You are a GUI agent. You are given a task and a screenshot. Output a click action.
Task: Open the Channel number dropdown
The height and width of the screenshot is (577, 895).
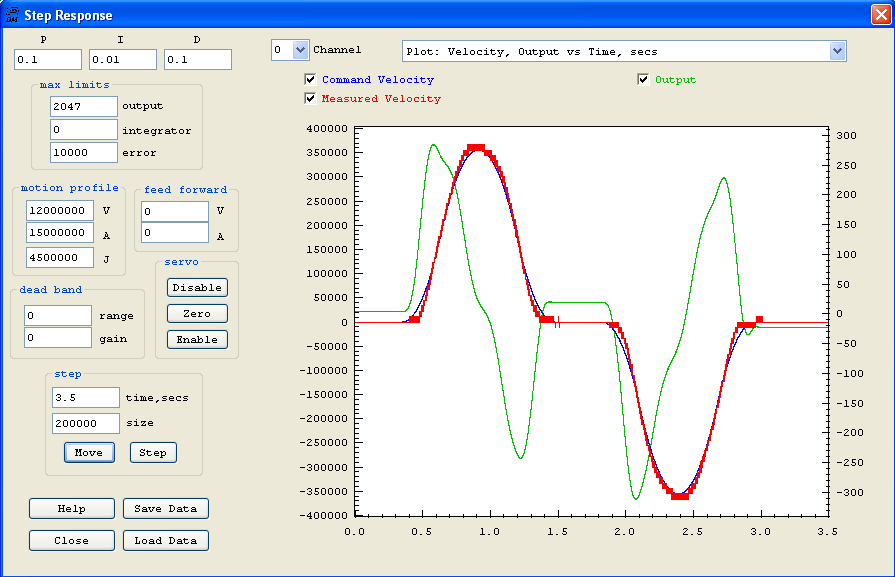299,50
